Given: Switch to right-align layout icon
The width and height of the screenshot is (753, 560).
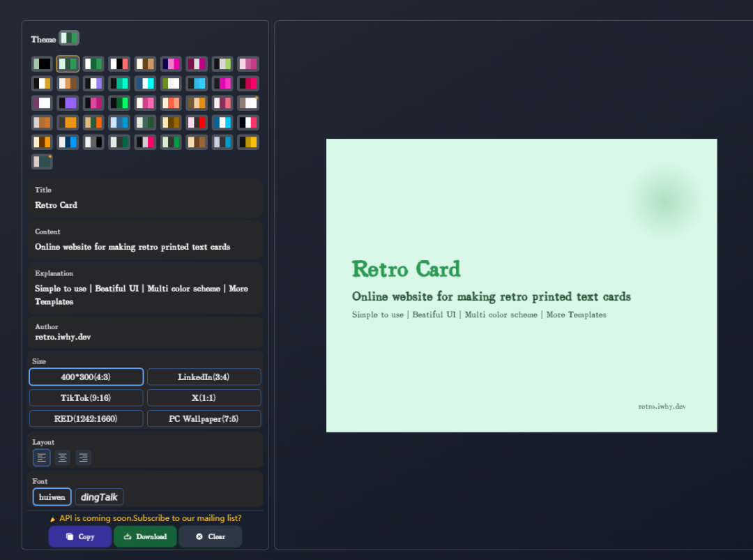Looking at the screenshot, I should point(84,457).
